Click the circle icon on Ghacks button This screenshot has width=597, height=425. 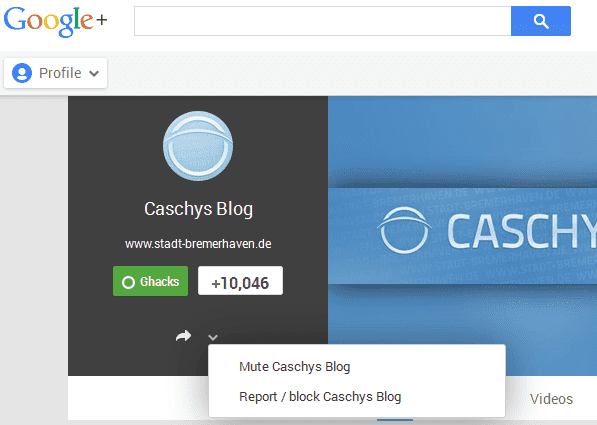[x=128, y=282]
